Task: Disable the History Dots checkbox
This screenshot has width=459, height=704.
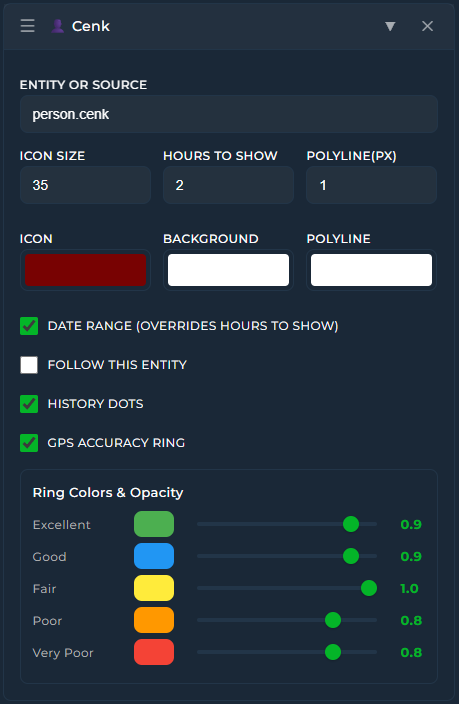Action: 29,404
